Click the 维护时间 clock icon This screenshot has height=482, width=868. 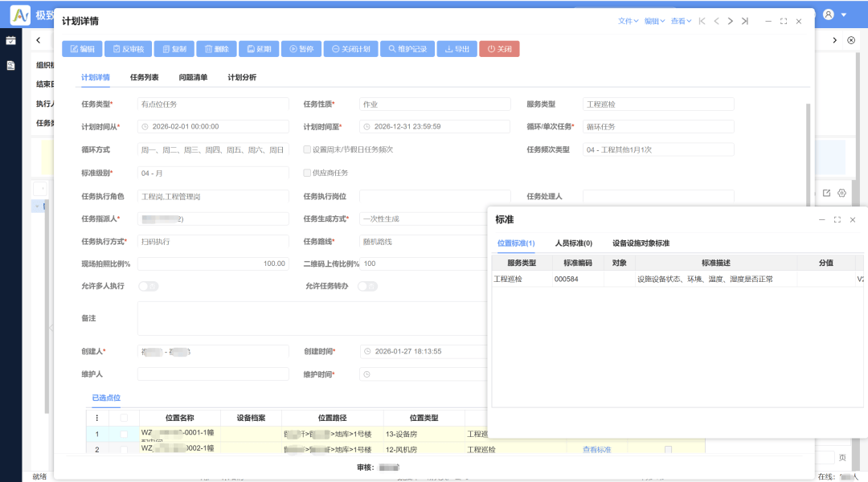(366, 374)
